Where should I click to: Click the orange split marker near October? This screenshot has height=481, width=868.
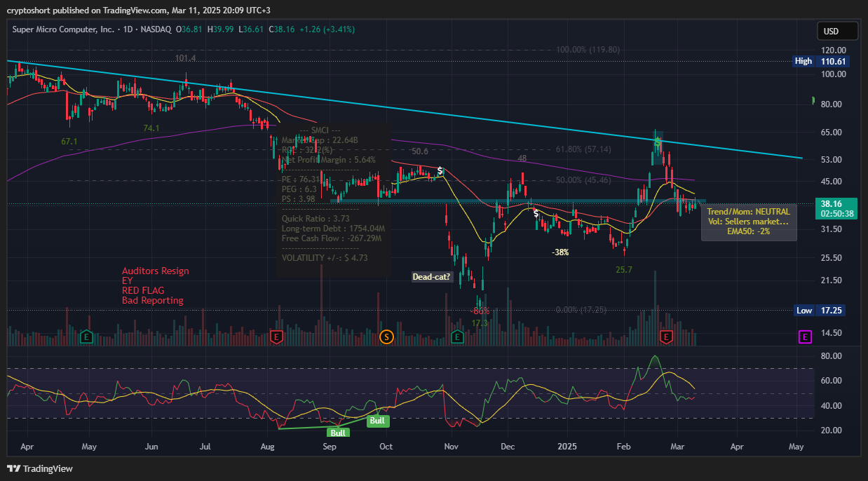click(x=386, y=337)
